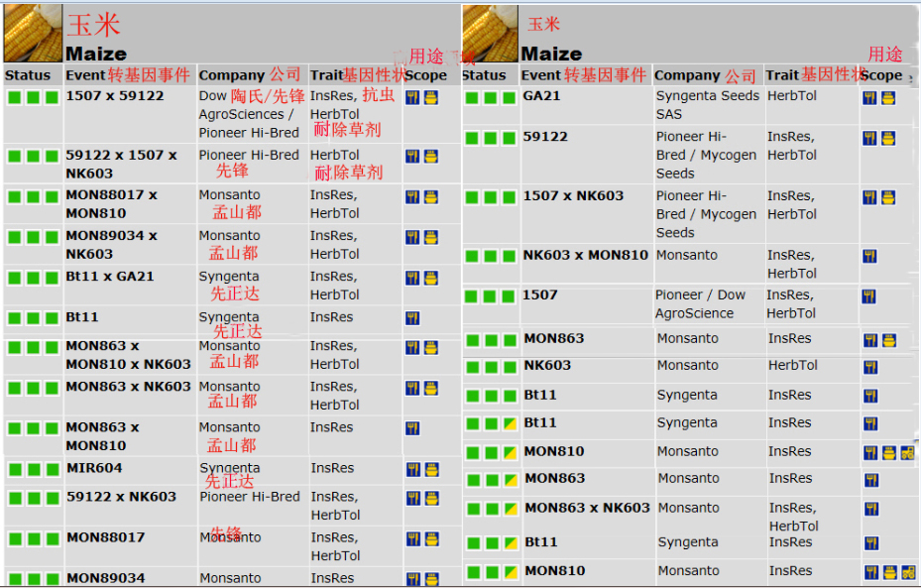Click the right table's maize corn thumbnail
The image size is (921, 588).
(x=490, y=33)
